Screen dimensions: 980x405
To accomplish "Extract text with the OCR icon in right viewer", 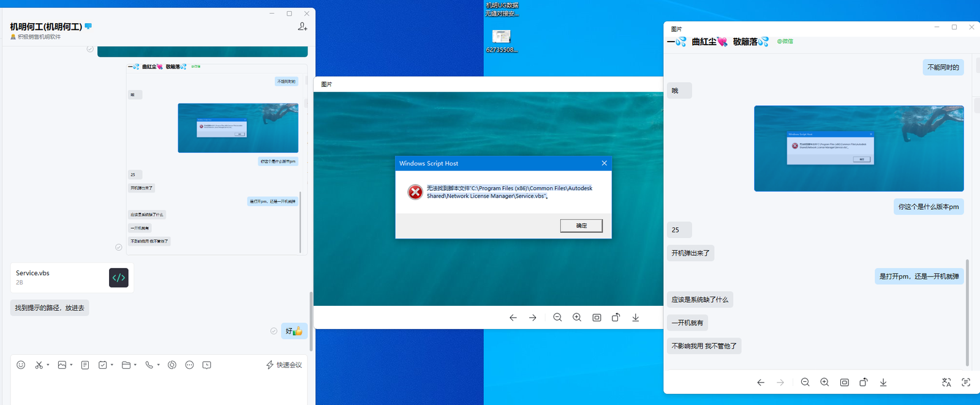I will [x=966, y=382].
